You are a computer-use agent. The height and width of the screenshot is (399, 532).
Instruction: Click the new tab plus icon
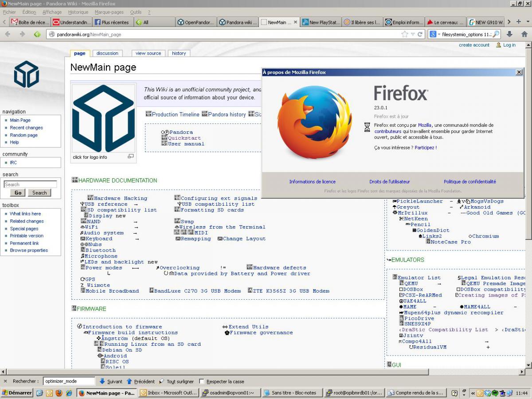coord(518,22)
